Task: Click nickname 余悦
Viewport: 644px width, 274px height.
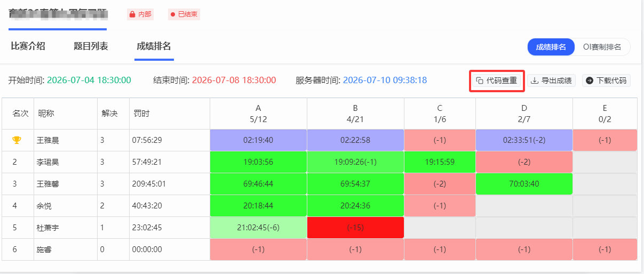Action: pos(45,206)
